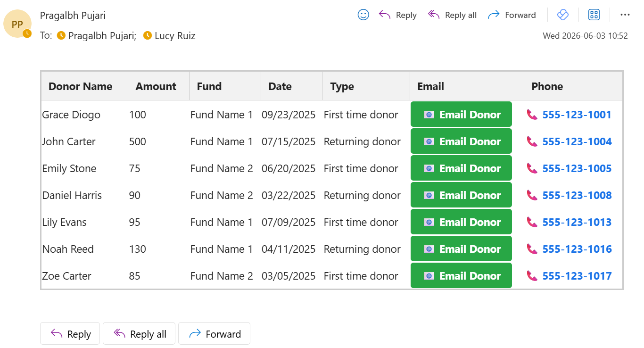Click Email Donor for Noah Reed
The height and width of the screenshot is (348, 644).
click(461, 249)
